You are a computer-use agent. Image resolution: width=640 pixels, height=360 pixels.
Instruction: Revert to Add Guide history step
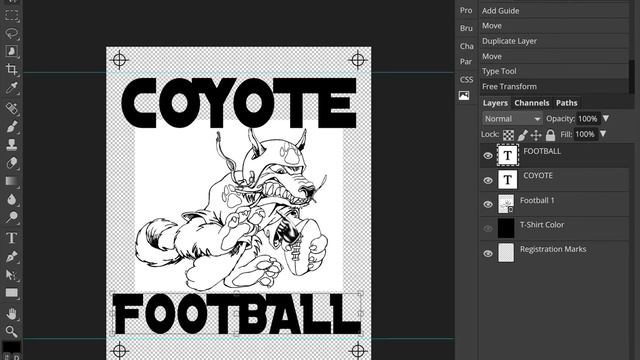point(554,11)
